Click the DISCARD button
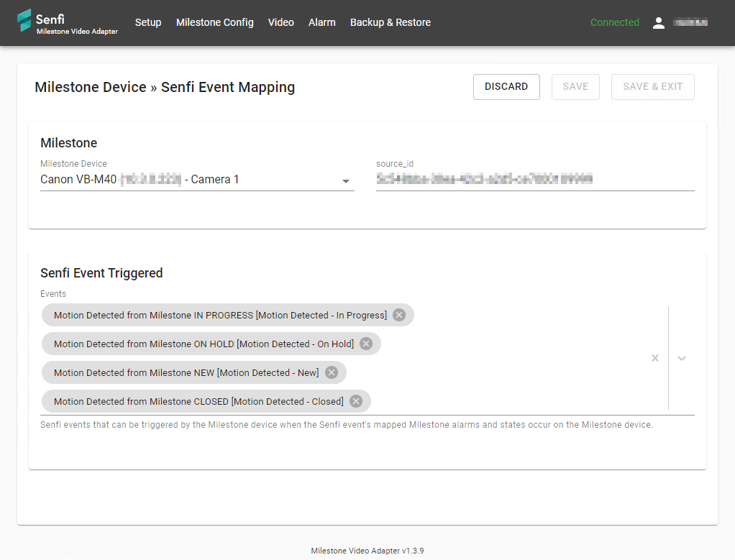Viewport: 735px width, 560px height. [x=506, y=87]
